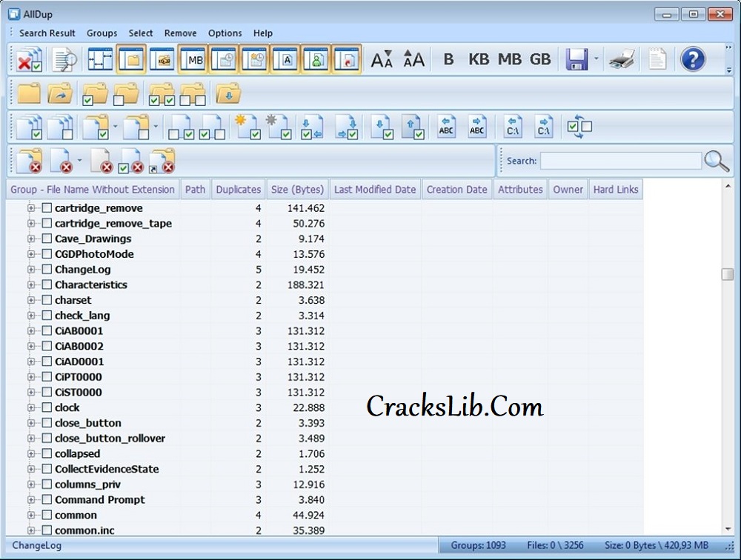Screen dimensions: 741x560
Task: Expand the CGDPhotoMode group
Action: tap(31, 254)
